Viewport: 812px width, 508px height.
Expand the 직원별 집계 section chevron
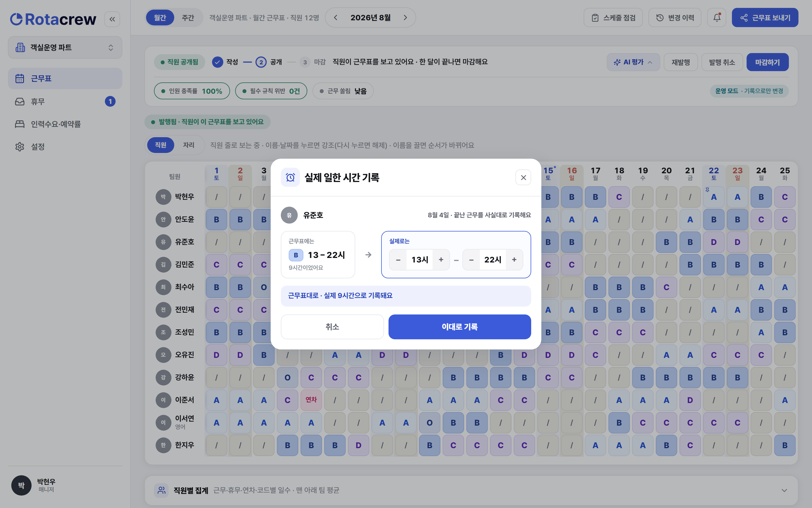(x=784, y=490)
